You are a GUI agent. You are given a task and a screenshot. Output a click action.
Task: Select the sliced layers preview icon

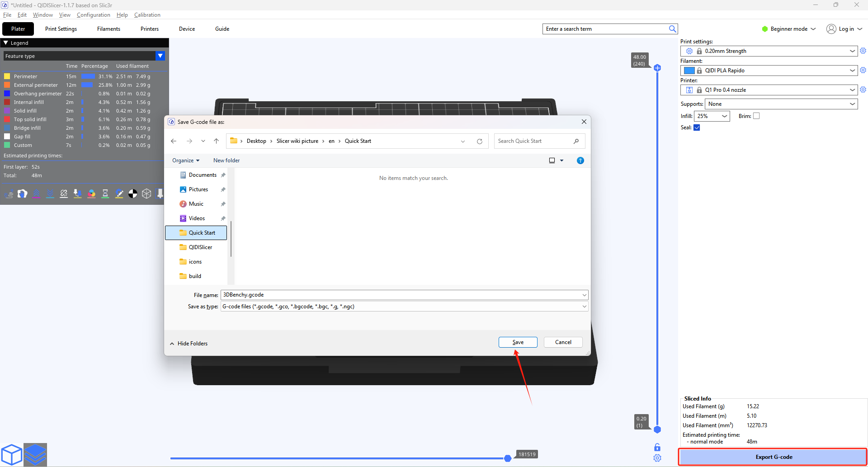[35, 454]
